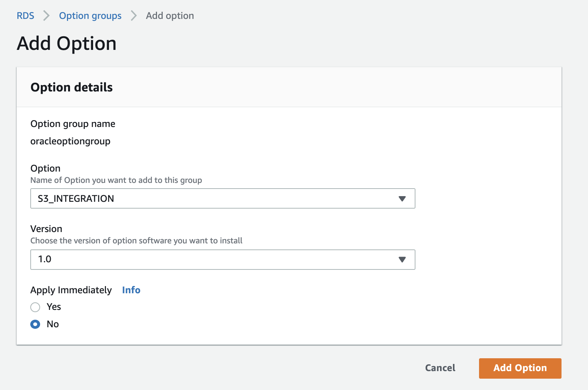Click the RDS breadcrumb link
Screen dimensions: 588x390
25,16
